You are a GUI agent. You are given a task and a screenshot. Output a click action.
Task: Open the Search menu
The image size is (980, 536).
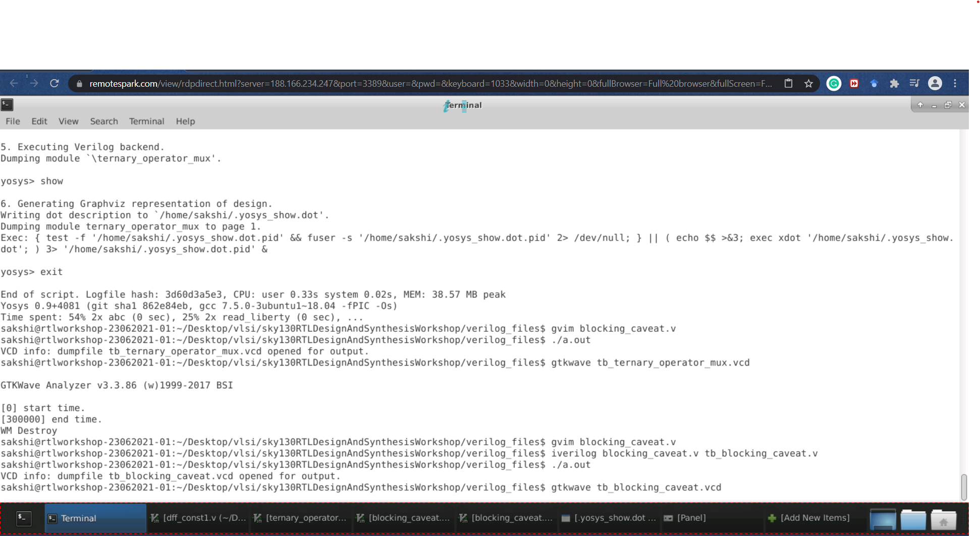(x=104, y=121)
